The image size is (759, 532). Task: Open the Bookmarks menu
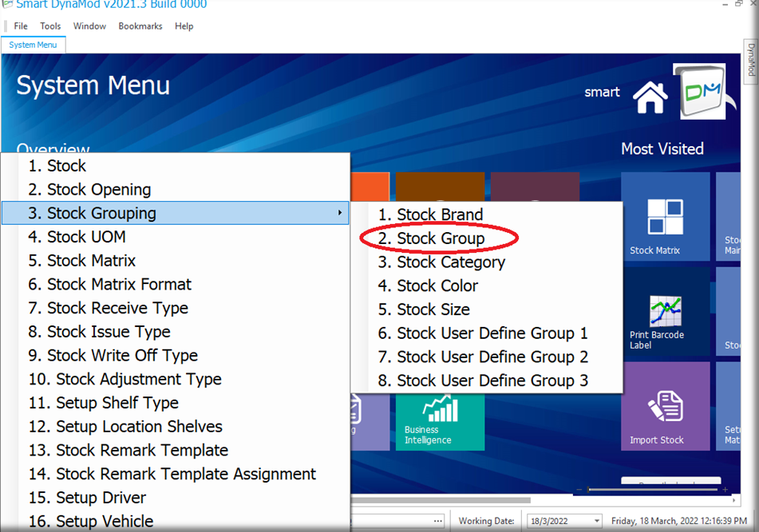point(140,26)
